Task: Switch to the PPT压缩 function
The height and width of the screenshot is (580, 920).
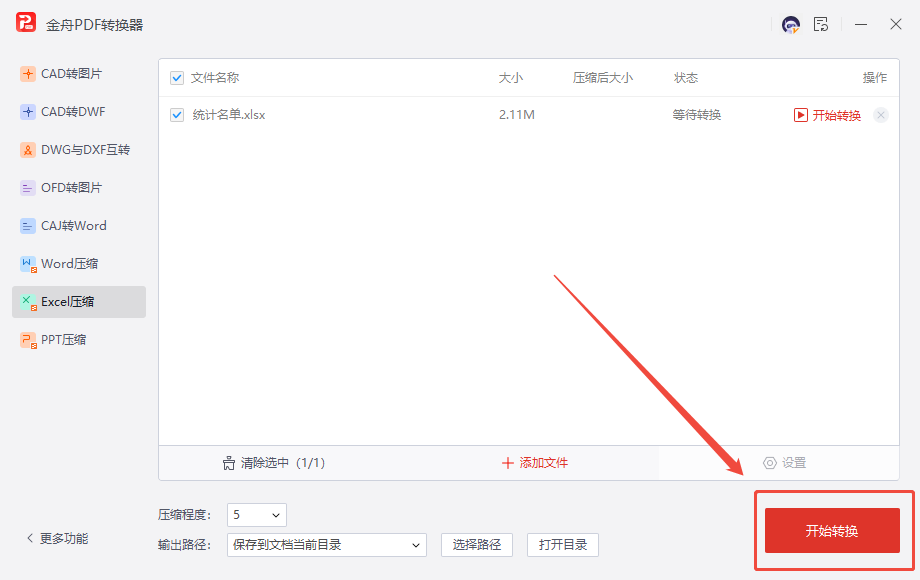Action: coord(79,340)
